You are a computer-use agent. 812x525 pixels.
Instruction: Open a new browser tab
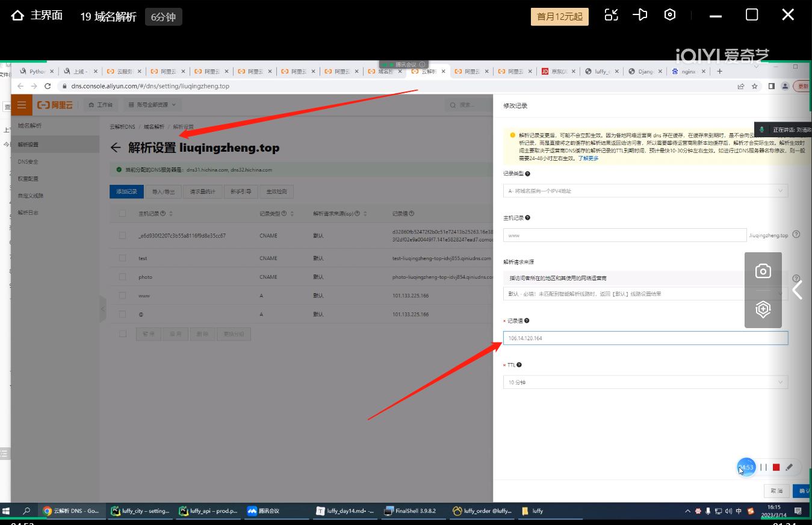719,71
